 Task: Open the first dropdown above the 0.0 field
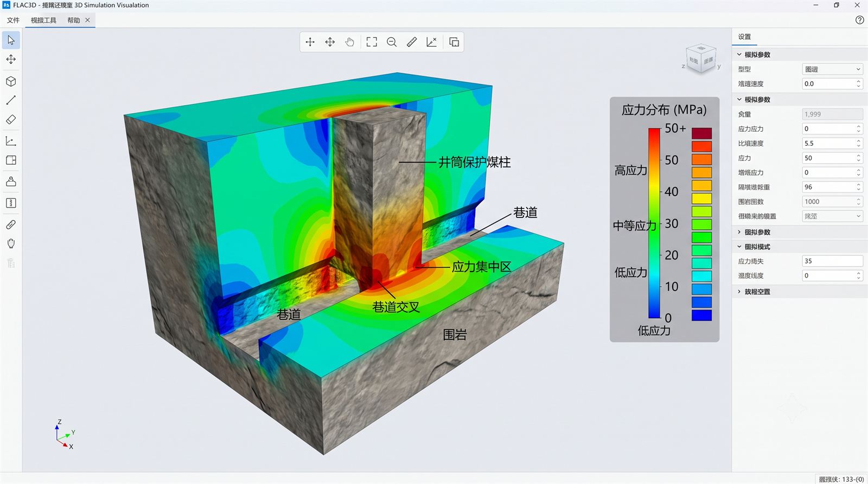[832, 69]
